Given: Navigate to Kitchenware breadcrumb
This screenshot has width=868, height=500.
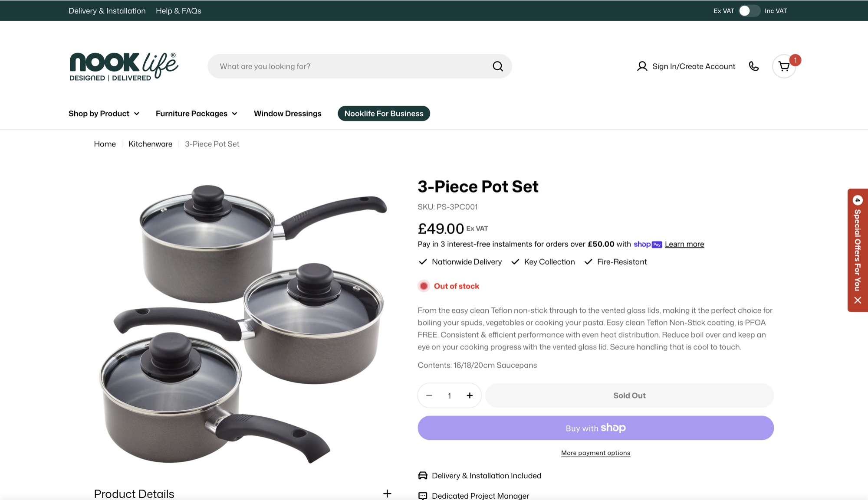Looking at the screenshot, I should click(x=150, y=144).
